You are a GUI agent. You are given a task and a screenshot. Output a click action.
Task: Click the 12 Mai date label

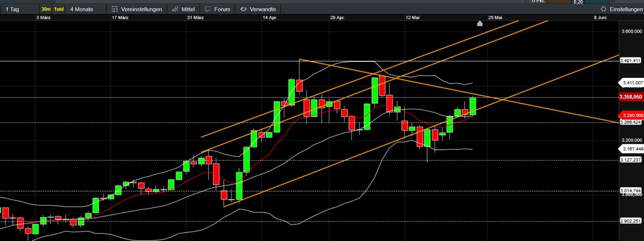coord(413,18)
